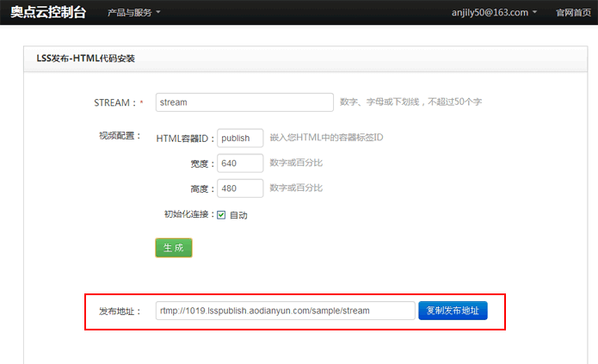598x364 pixels.
Task: Click the STREAM label
Action: coord(115,102)
